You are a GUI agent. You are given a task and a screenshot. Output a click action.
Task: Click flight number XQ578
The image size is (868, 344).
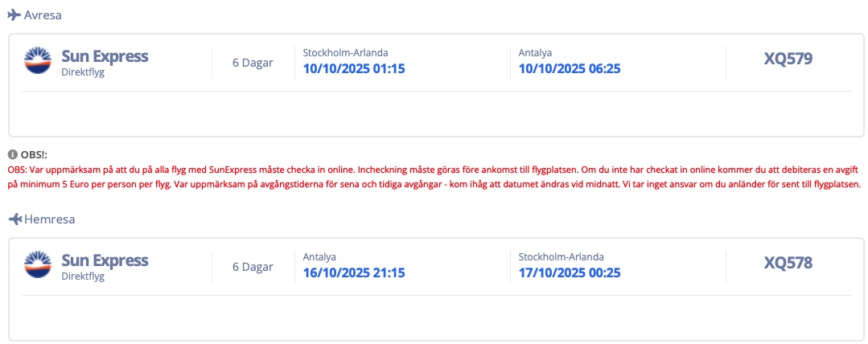(x=788, y=263)
